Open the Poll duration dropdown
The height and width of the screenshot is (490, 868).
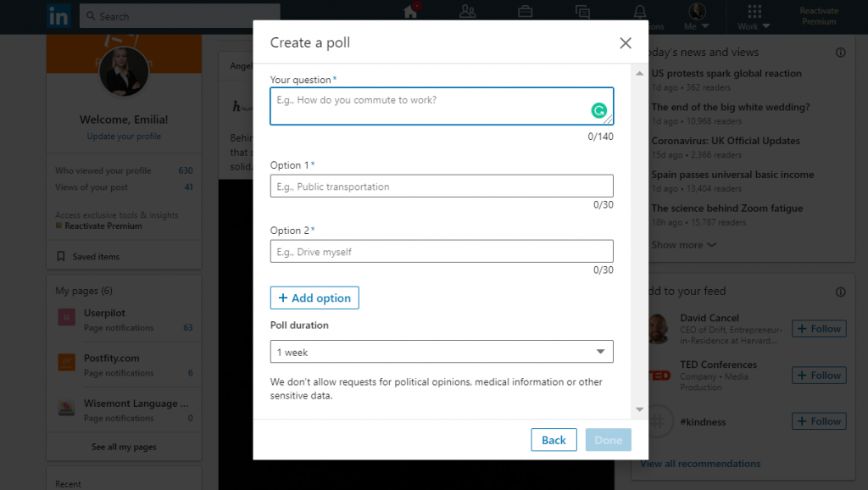click(x=441, y=351)
